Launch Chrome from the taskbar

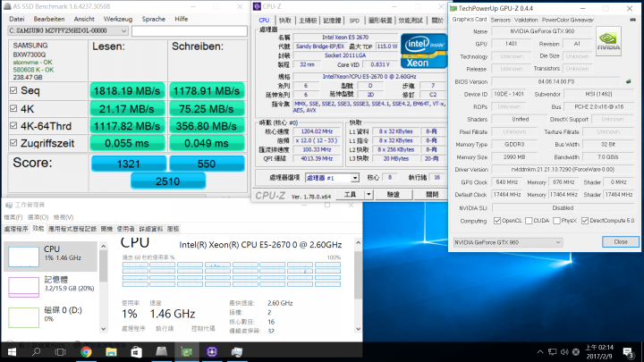click(86, 352)
